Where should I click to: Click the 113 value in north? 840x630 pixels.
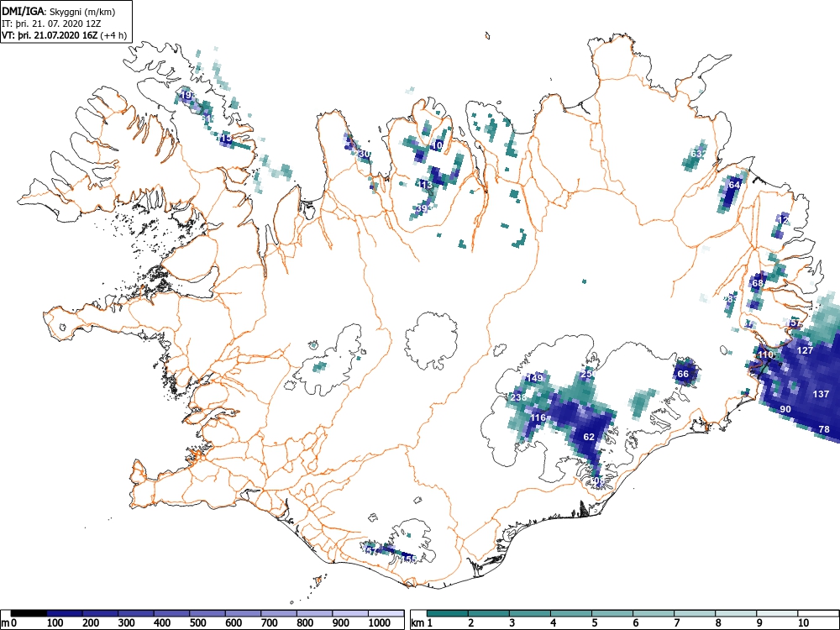[424, 186]
